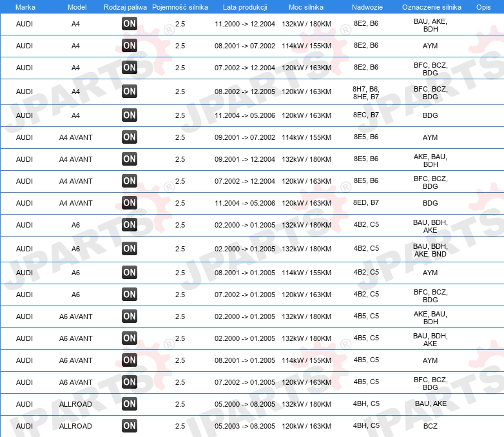Screen dimensions: 504x437
Task: Select the body cell 8H7, B6, 8HE, B7
Action: click(366, 93)
